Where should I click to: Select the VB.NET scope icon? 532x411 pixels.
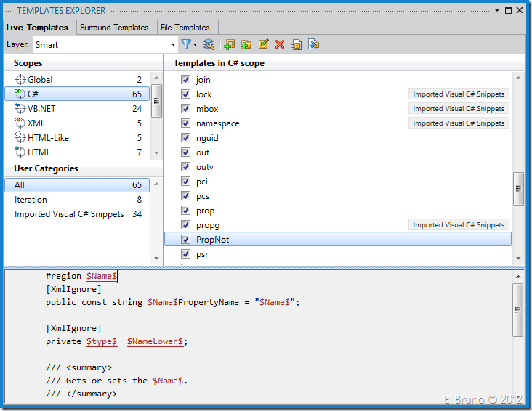pos(20,108)
